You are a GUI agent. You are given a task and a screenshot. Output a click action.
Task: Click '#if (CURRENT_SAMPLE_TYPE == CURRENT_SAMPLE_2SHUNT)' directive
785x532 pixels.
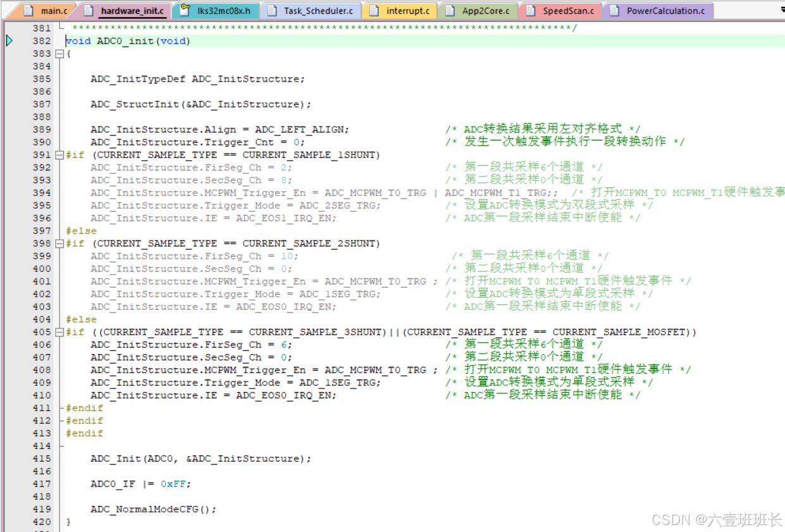[x=223, y=244]
